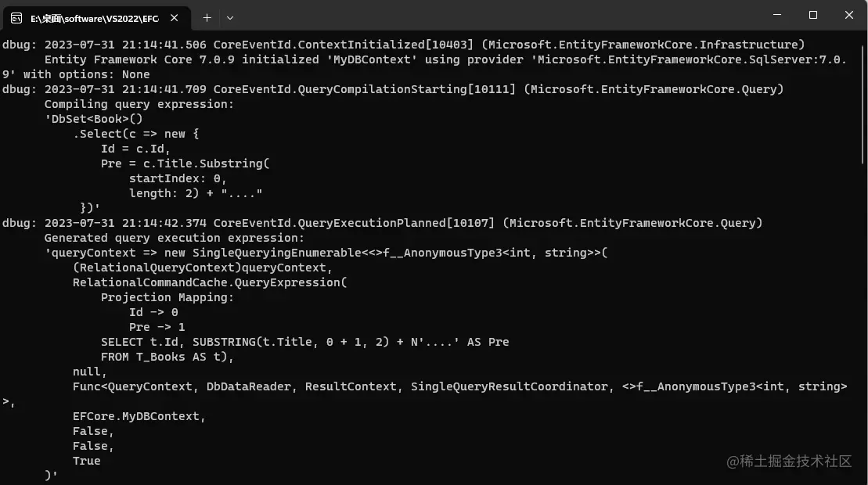Maximize the terminal window

click(812, 15)
